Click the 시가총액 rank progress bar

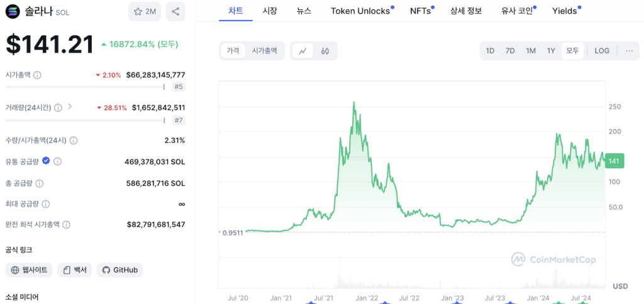tap(85, 87)
